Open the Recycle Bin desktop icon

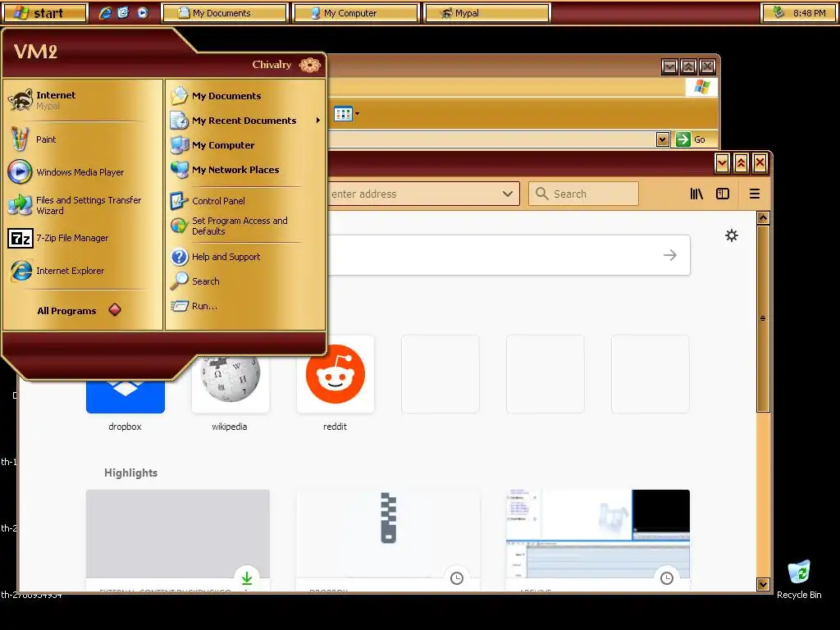pos(799,580)
